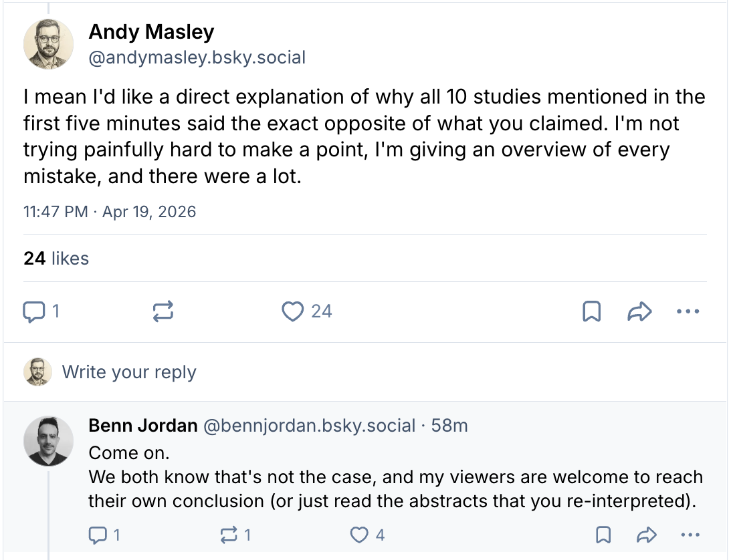Bookmark Benn Jordan's reply
This screenshot has height=560, width=729.
pos(603,535)
